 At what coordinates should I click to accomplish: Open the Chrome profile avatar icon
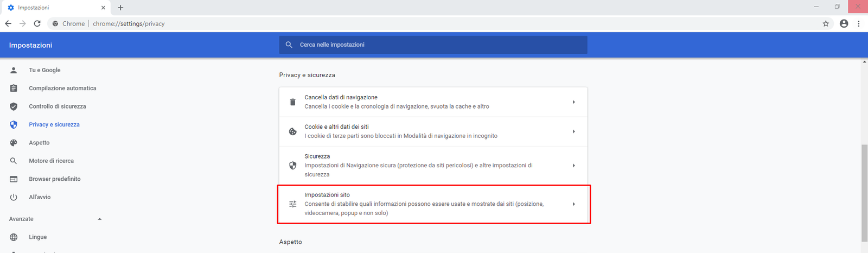(844, 23)
